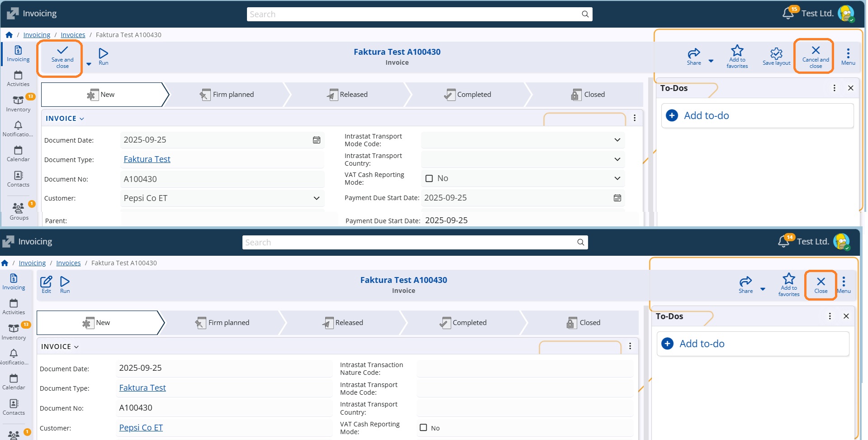868x440 pixels.
Task: Go to Activities in the upper sidebar
Action: 18,79
